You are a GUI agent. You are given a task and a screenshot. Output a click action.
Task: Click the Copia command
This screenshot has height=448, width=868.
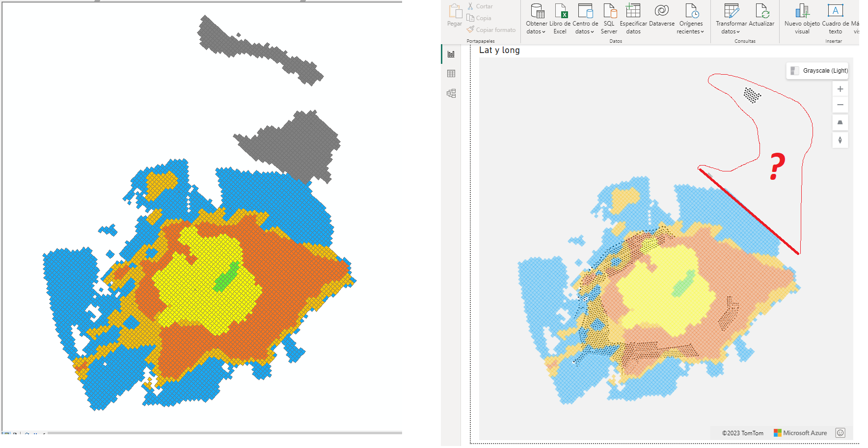point(479,18)
